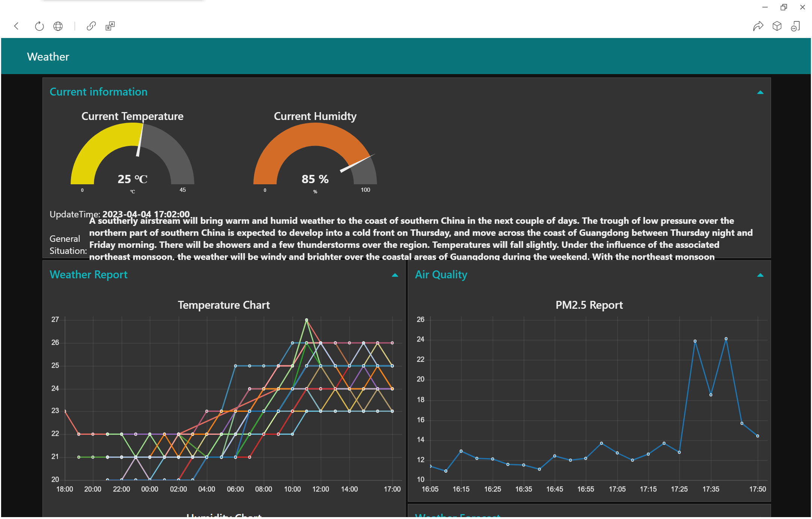Open the translate page icon
This screenshot has width=812, height=519.
coord(109,26)
